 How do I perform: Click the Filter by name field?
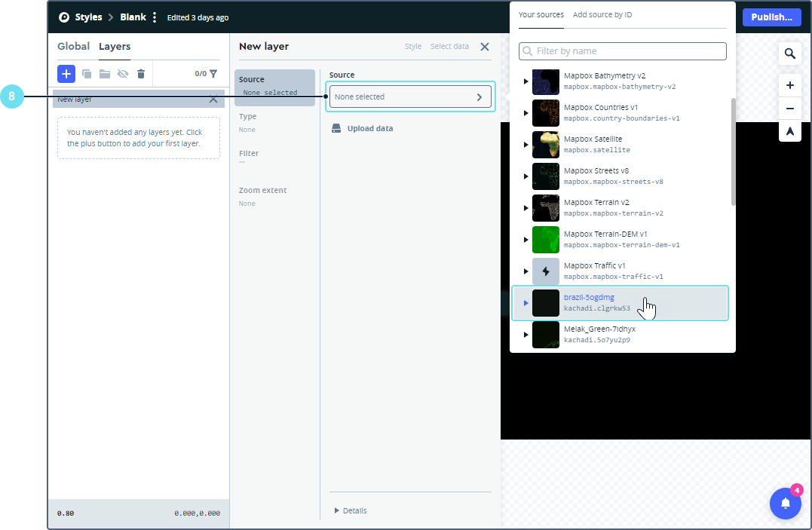(623, 51)
